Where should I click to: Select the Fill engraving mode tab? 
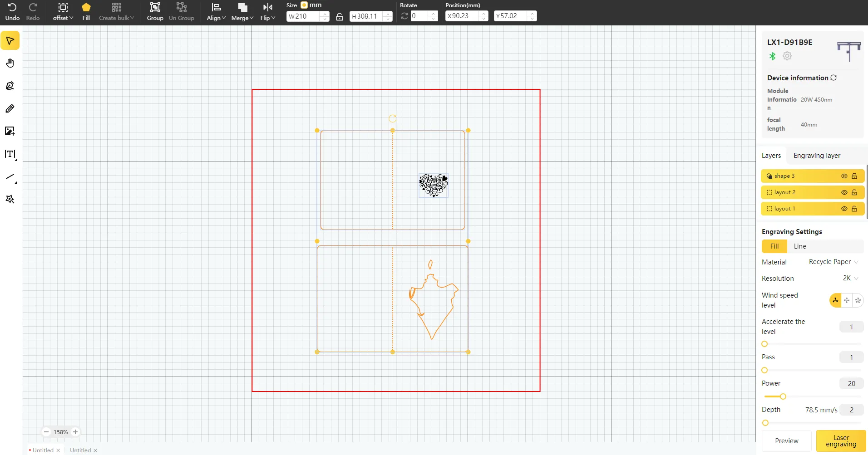[774, 246]
